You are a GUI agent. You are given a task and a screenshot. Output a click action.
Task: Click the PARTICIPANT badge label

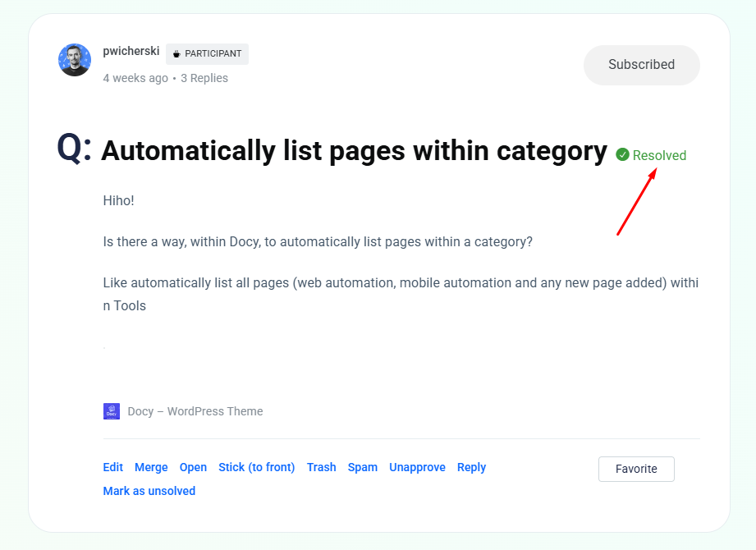213,53
